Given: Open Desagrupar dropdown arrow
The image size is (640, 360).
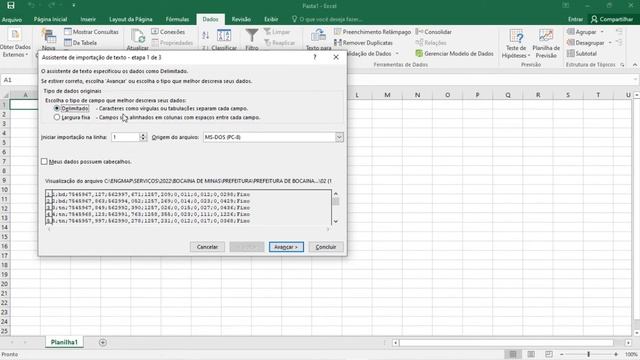Looking at the screenshot, I should coord(610,43).
